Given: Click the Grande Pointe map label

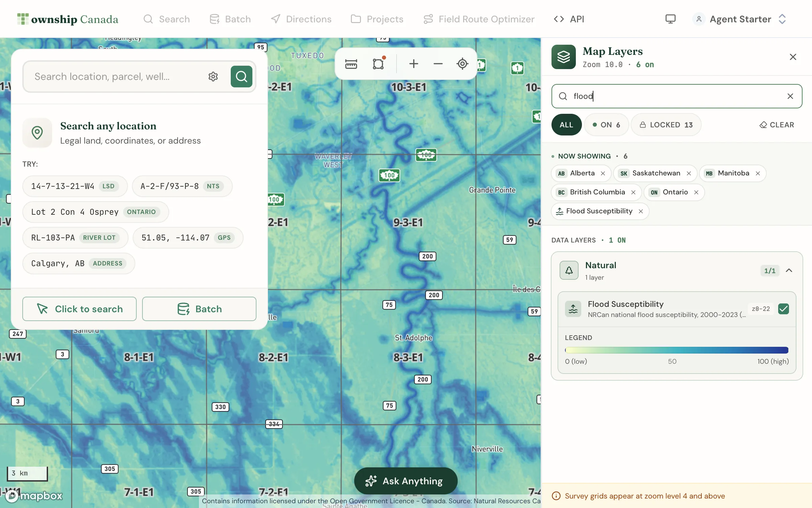Looking at the screenshot, I should [x=492, y=190].
